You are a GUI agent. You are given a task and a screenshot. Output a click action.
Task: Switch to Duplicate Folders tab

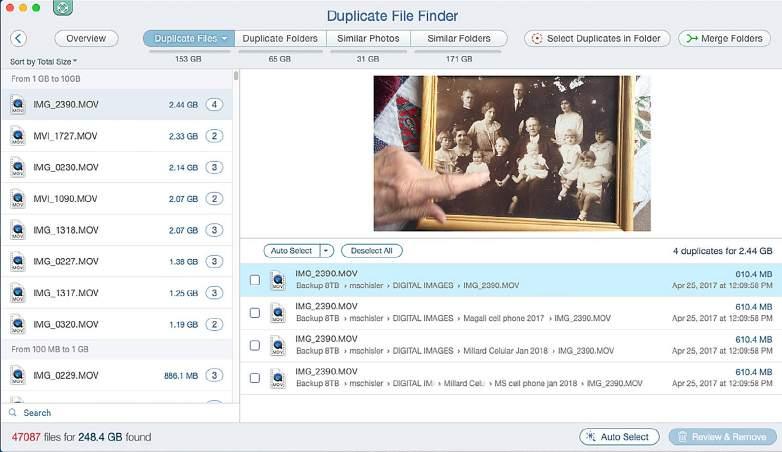(280, 38)
